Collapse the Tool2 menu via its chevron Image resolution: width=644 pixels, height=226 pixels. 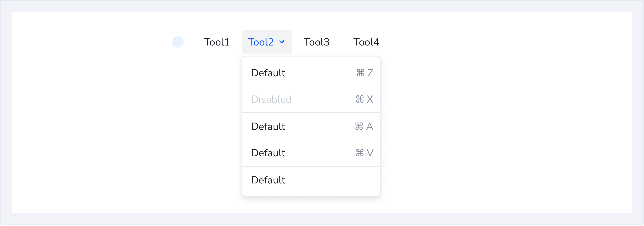point(282,42)
